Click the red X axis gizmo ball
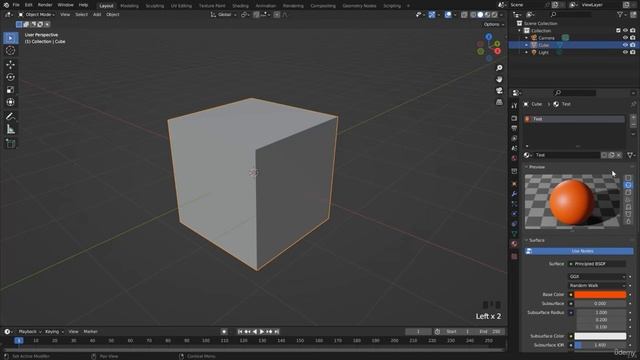 (x=498, y=51)
